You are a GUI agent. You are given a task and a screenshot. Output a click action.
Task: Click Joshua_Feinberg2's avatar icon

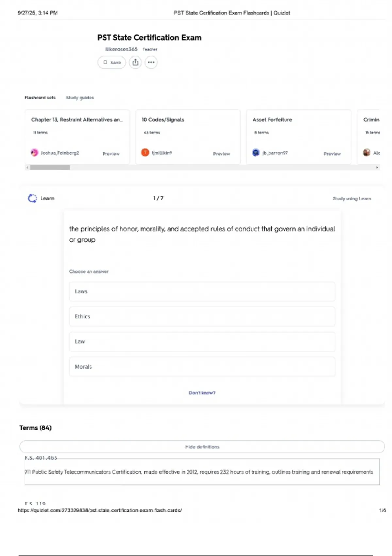[34, 153]
